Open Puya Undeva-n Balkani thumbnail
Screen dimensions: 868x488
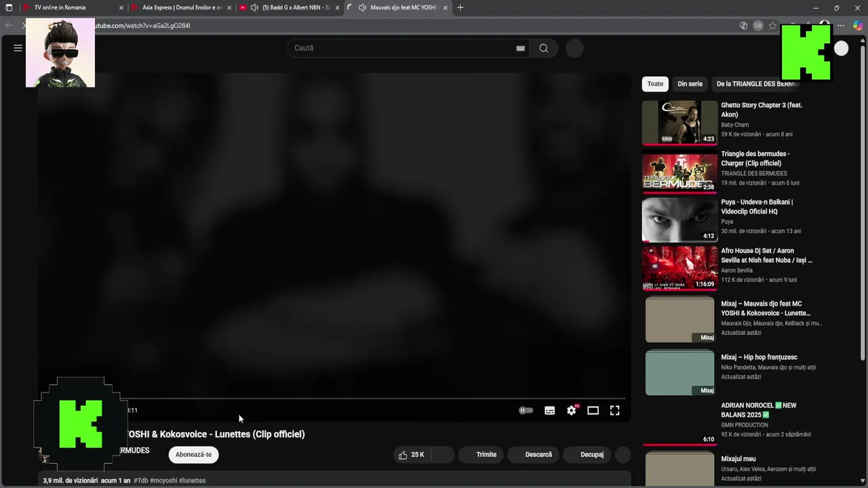(679, 220)
